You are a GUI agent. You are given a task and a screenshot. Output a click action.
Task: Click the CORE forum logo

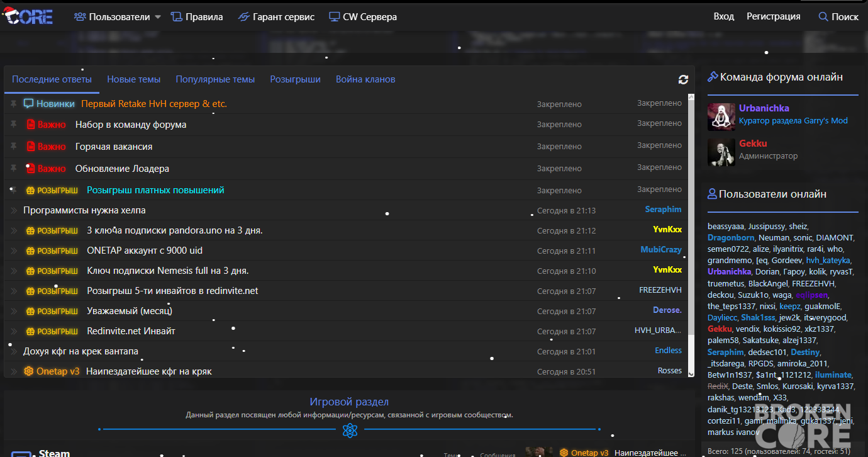(x=28, y=15)
